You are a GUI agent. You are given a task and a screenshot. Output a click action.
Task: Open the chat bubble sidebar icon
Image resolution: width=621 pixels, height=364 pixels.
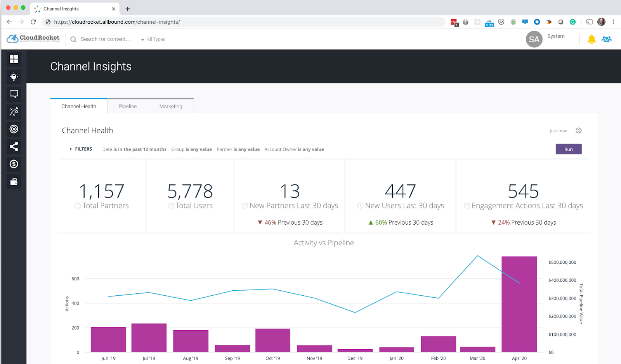point(14,94)
